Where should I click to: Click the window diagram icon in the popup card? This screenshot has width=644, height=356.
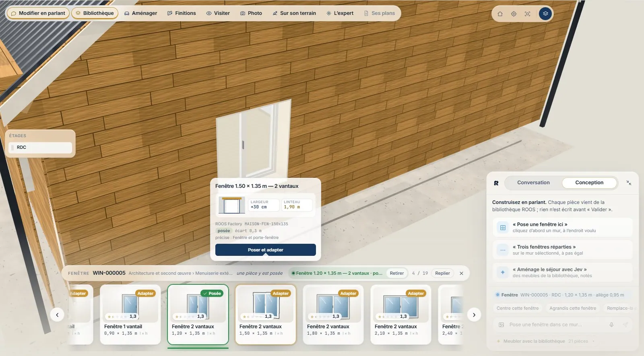[x=231, y=205]
